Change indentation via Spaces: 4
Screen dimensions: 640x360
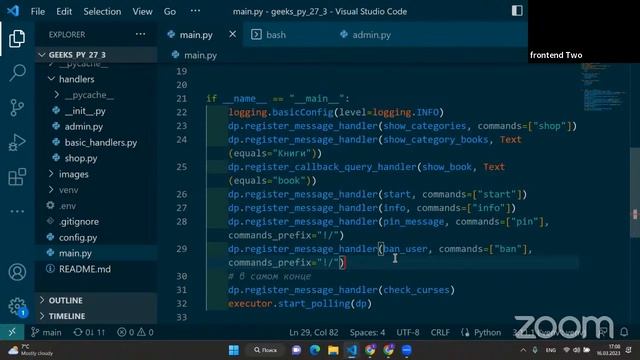367,332
